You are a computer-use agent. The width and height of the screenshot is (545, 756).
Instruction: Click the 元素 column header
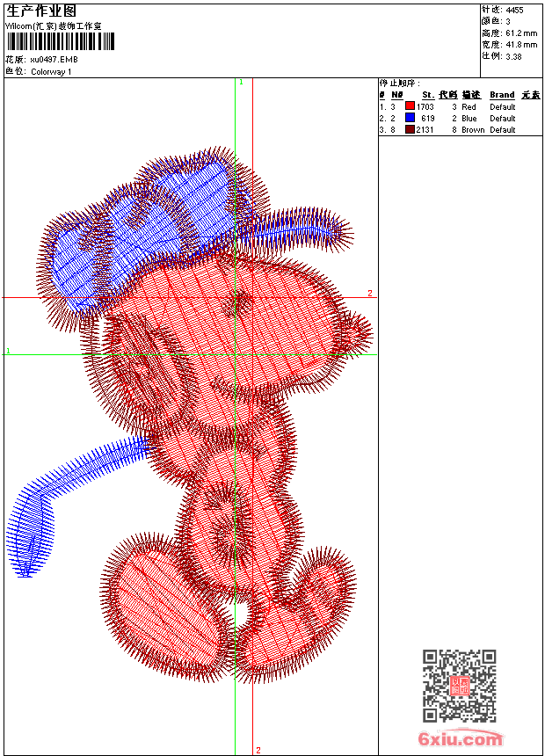pyautogui.click(x=531, y=95)
